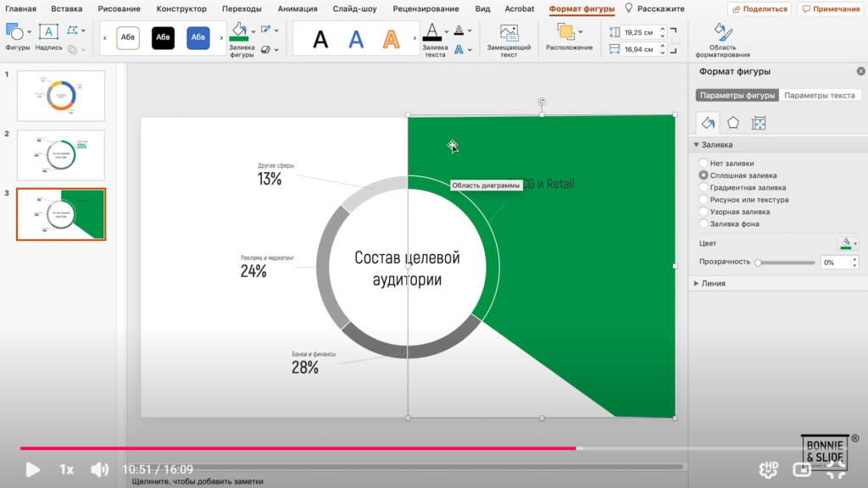Image resolution: width=868 pixels, height=488 pixels.
Task: Select the size and properties tab icon
Action: (x=759, y=123)
